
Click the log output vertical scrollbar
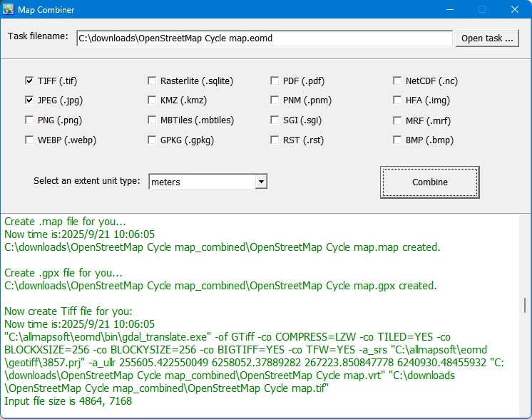click(526, 305)
